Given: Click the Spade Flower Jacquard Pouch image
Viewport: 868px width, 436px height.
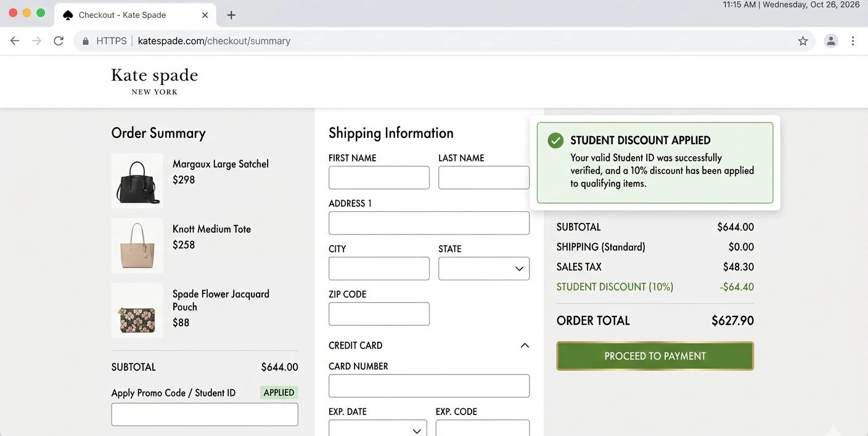Looking at the screenshot, I should pos(137,310).
